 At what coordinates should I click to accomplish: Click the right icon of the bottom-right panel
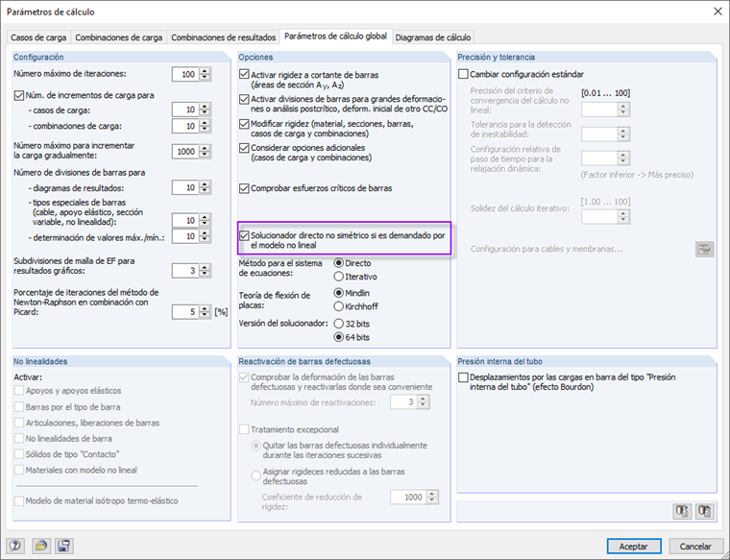[x=705, y=511]
